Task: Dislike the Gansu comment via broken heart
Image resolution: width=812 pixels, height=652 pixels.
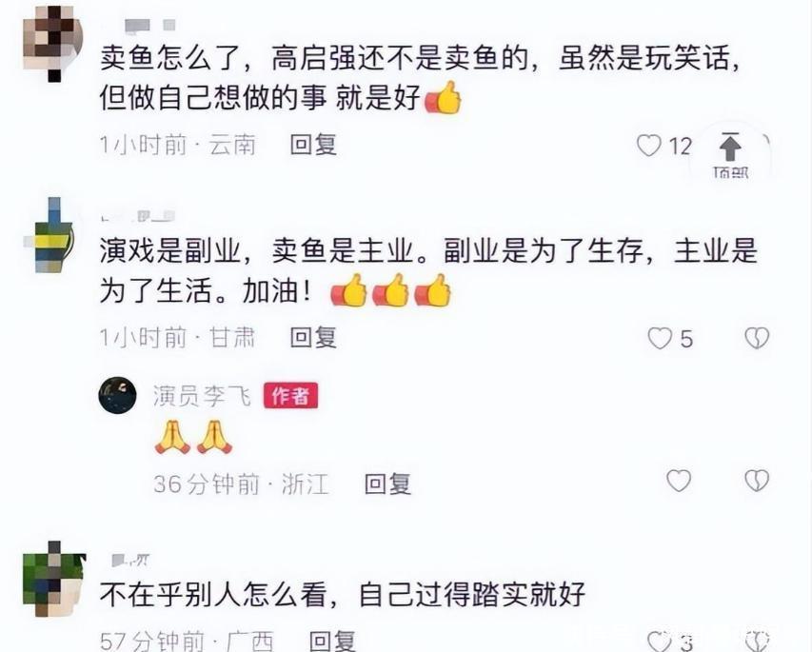Action: point(757,338)
